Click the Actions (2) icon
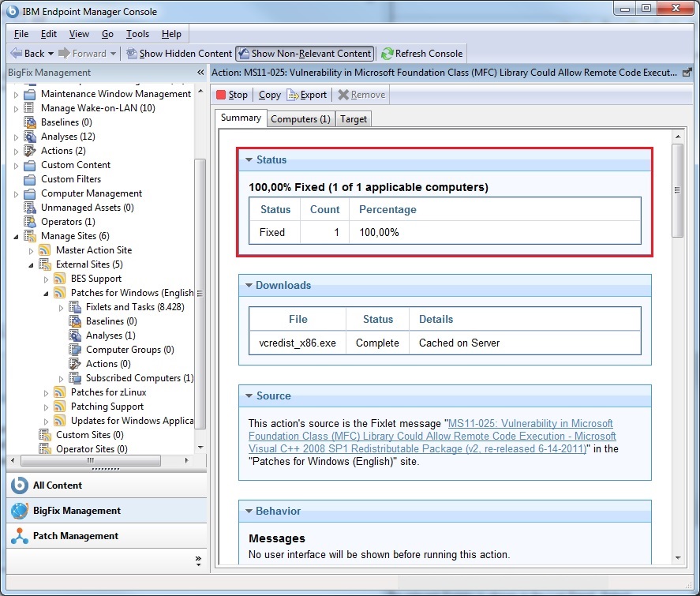This screenshot has height=596, width=700. click(x=30, y=151)
